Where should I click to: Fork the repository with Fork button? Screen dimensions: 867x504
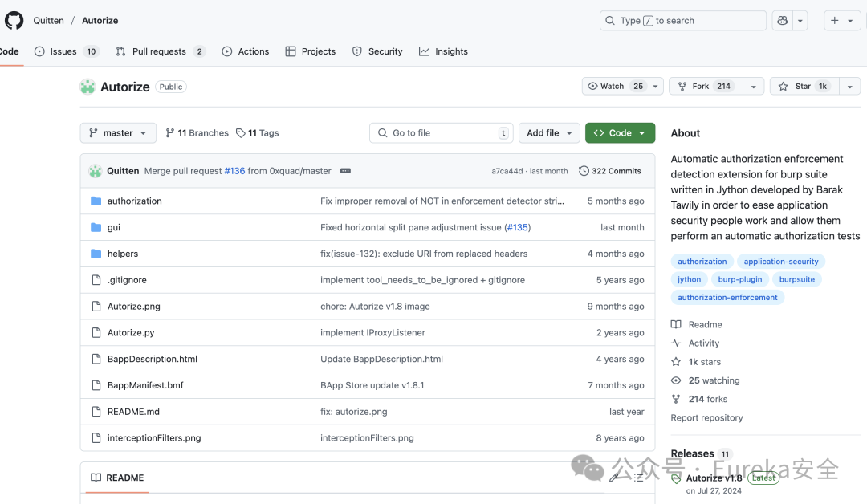[x=706, y=86]
